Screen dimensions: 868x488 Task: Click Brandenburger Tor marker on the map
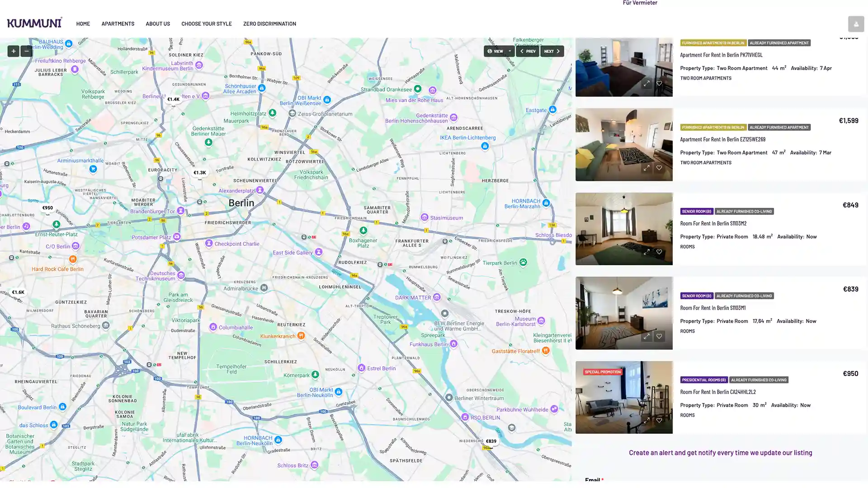click(180, 211)
